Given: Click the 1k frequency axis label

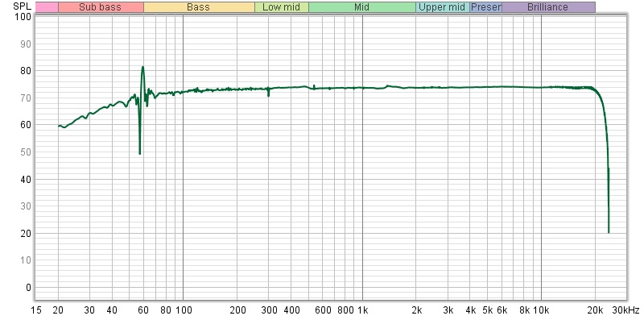Looking at the screenshot, I should click(x=363, y=310).
